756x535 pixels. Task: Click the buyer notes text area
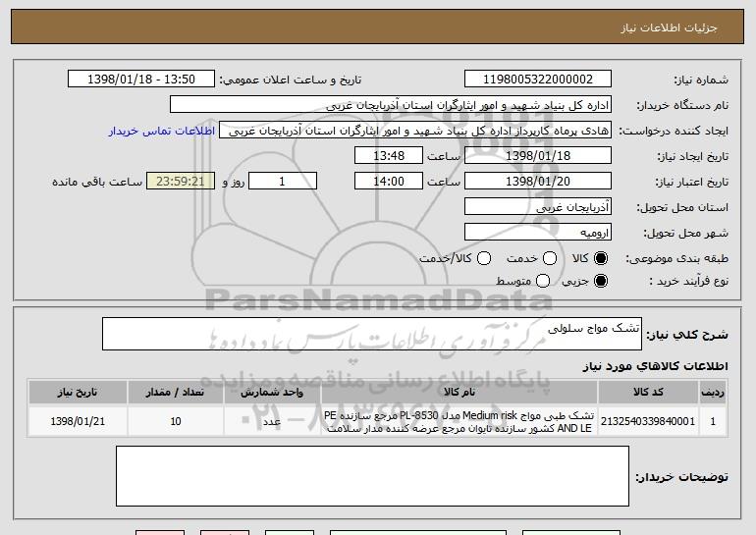[372, 476]
